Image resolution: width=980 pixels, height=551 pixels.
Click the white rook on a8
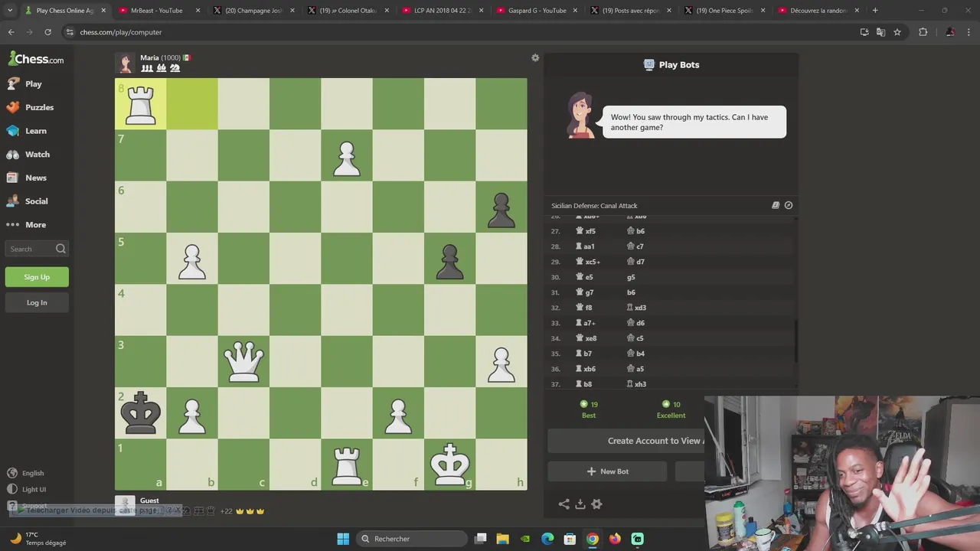click(x=141, y=104)
